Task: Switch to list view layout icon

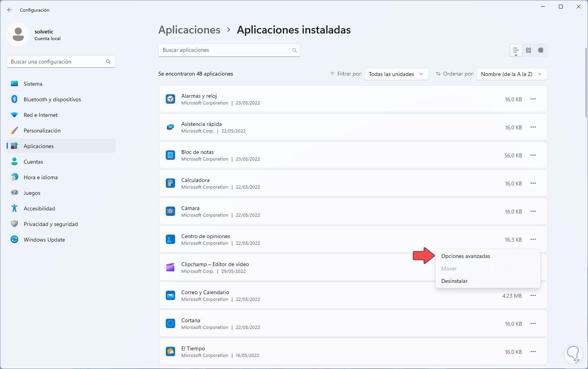Action: tap(516, 50)
